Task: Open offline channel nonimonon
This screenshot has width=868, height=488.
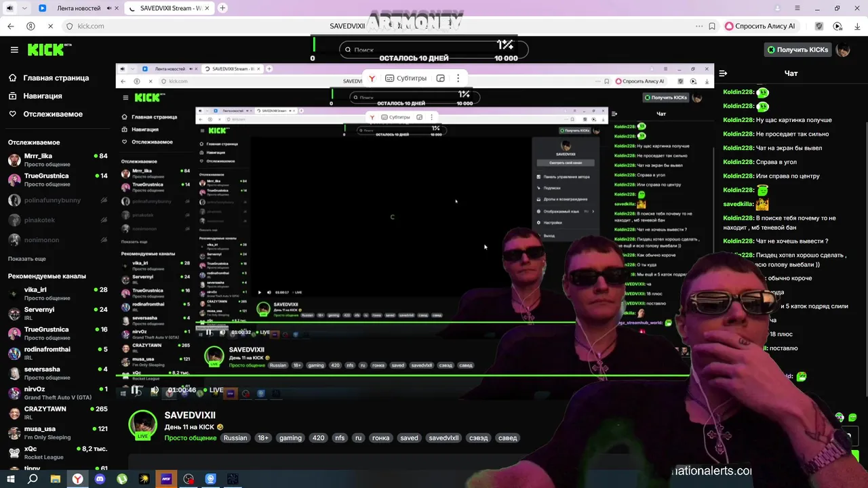Action: pyautogui.click(x=58, y=240)
